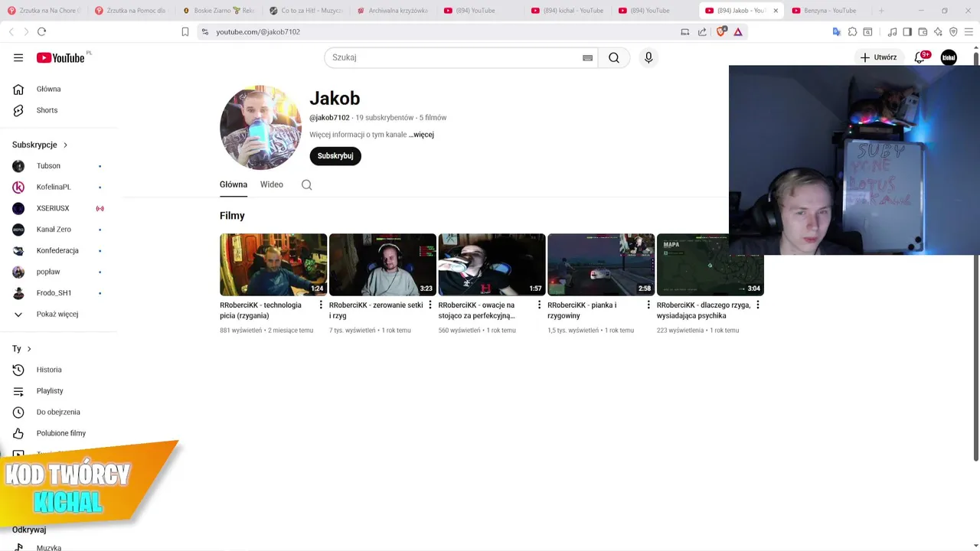
Task: Play technologia picia video thumbnail
Action: click(273, 265)
